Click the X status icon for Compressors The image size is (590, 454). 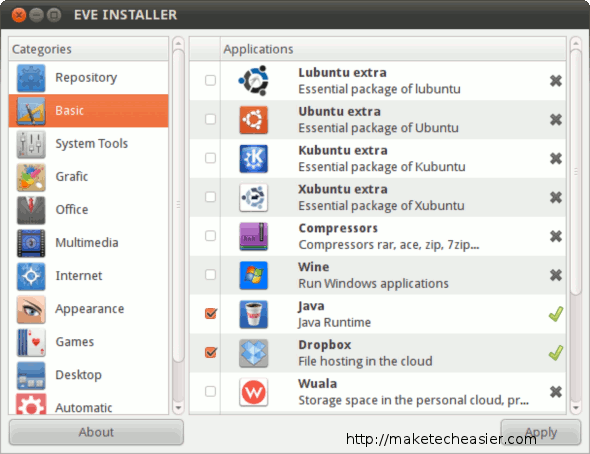(556, 236)
